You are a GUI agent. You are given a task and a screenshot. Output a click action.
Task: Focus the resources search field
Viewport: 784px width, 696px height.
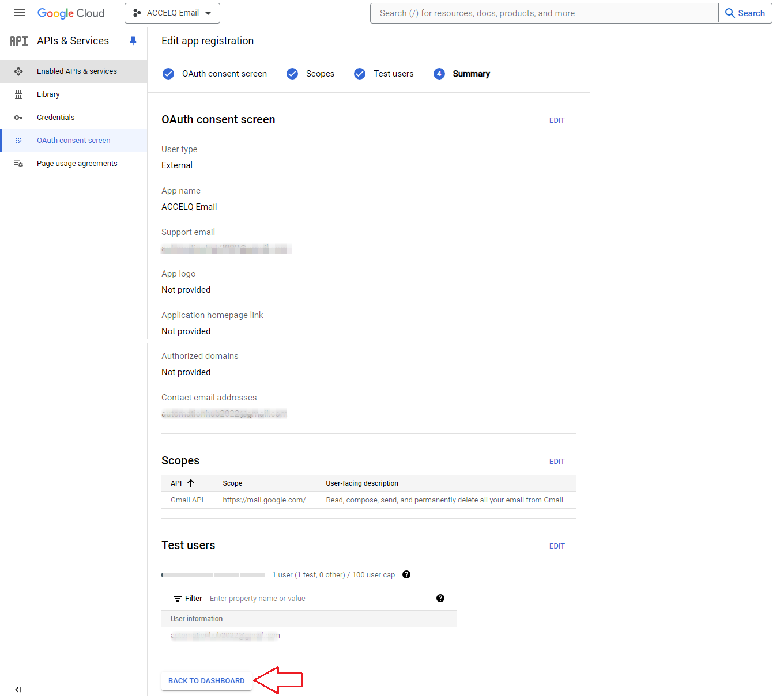544,13
